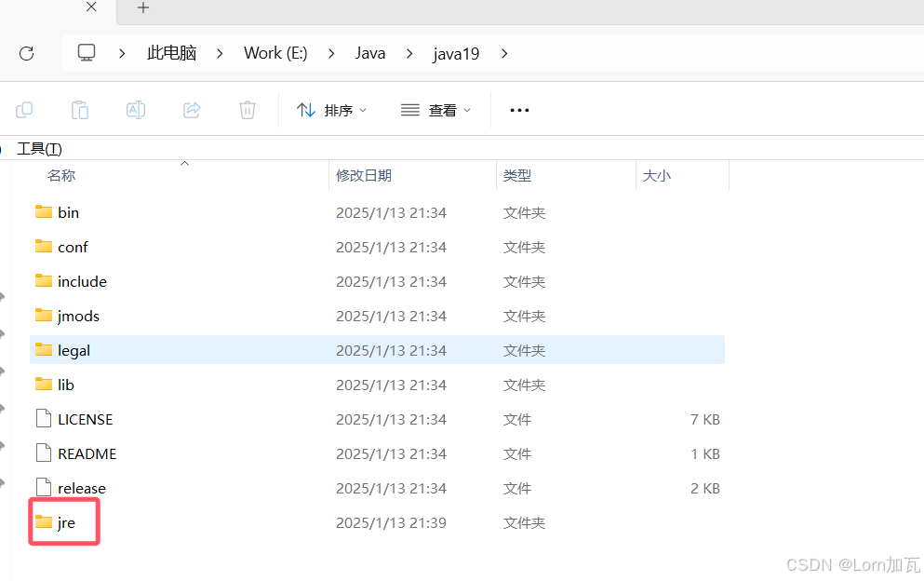
Task: Open the ... overflow menu
Action: click(519, 110)
